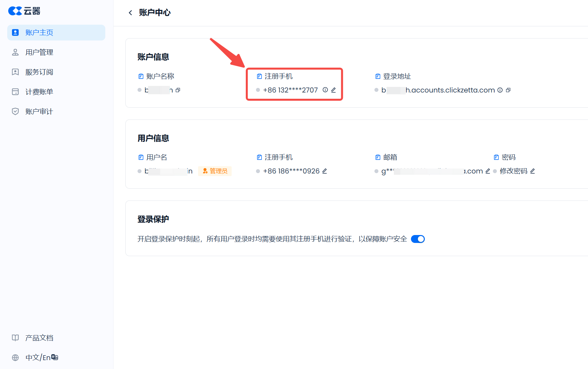Open 用户管理 in the sidebar
The width and height of the screenshot is (588, 369).
[39, 52]
